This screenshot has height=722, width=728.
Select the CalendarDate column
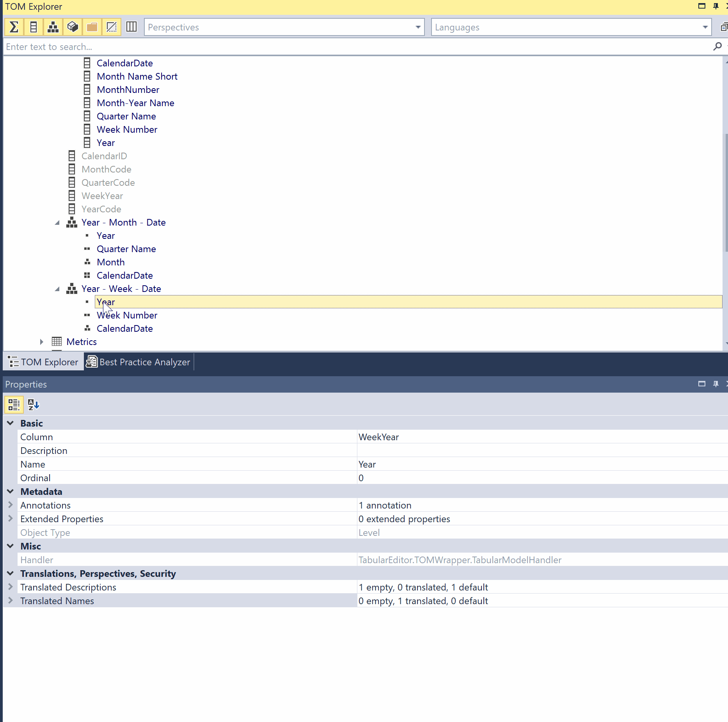124,63
